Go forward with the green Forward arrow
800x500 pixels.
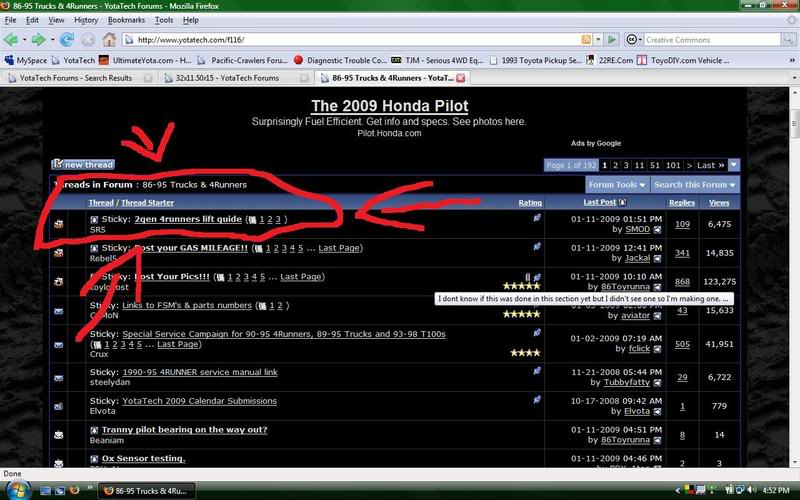click(38, 39)
